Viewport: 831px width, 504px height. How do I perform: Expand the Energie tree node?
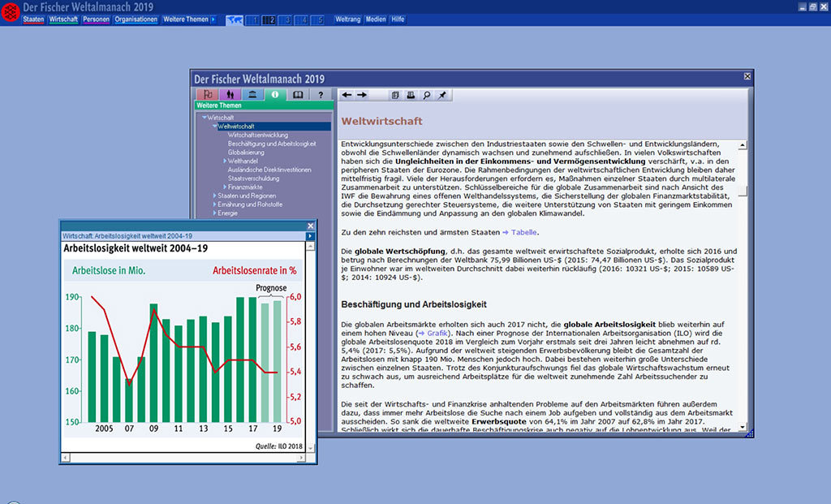tap(214, 213)
